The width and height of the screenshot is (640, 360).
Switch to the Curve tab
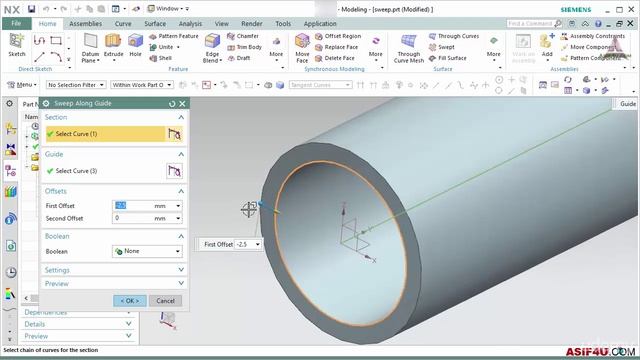point(123,24)
